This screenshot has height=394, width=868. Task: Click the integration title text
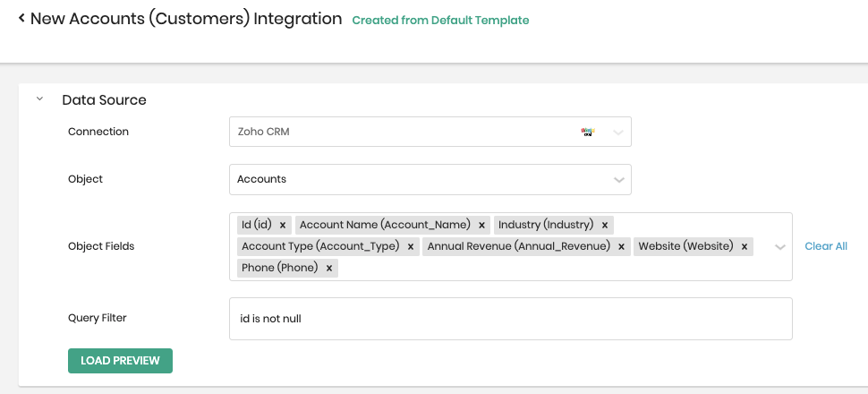(186, 19)
